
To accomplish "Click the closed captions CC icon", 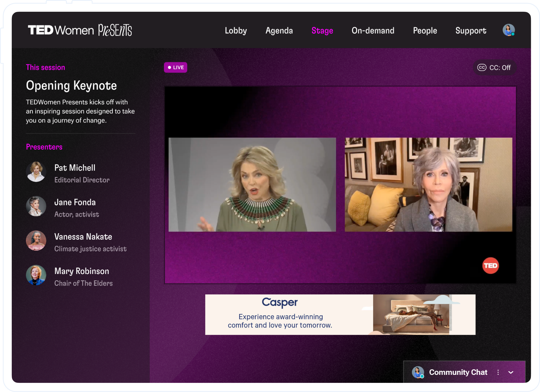I will coord(482,67).
